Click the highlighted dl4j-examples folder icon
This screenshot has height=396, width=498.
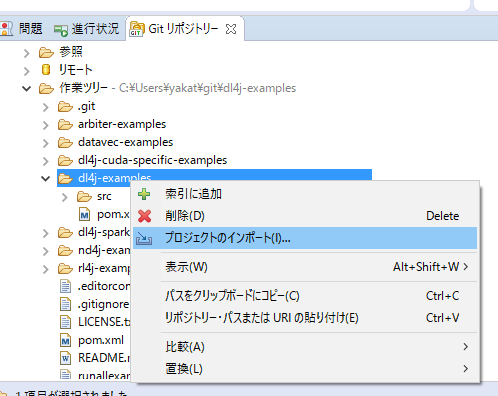pyautogui.click(x=65, y=179)
